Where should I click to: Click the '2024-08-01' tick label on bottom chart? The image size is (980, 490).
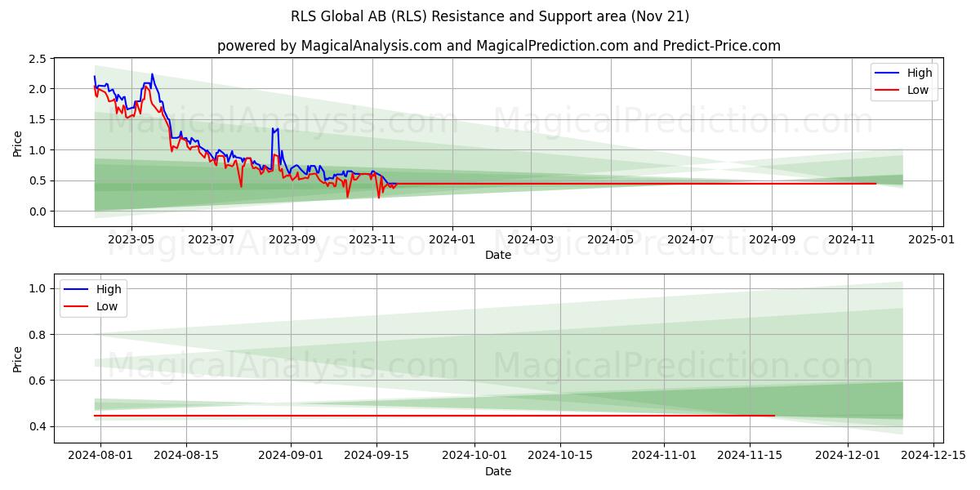tap(100, 456)
